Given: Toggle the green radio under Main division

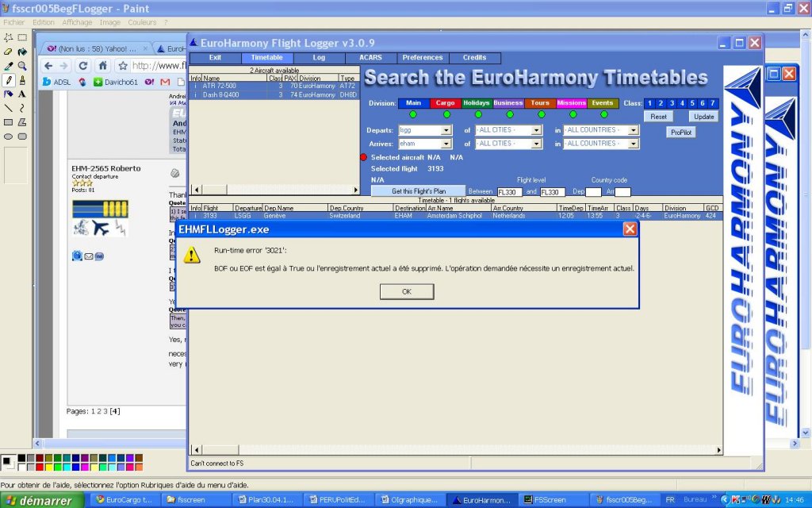Looking at the screenshot, I should point(413,114).
